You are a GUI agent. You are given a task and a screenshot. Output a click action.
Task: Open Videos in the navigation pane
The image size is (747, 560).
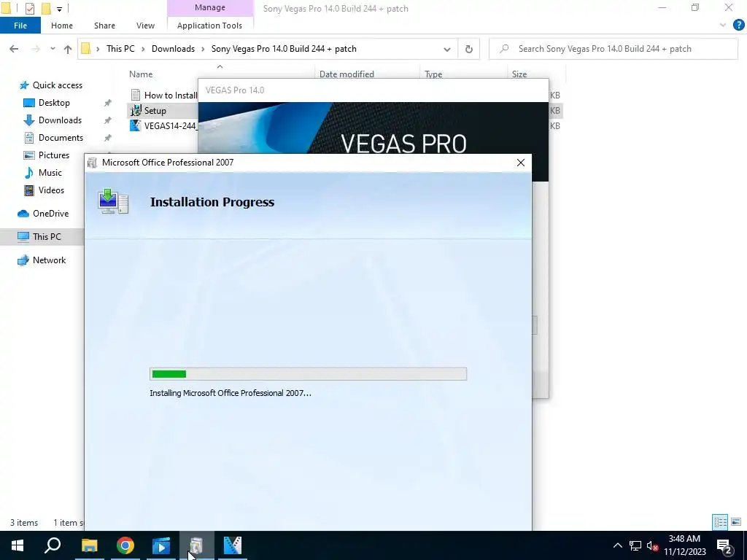pos(51,190)
